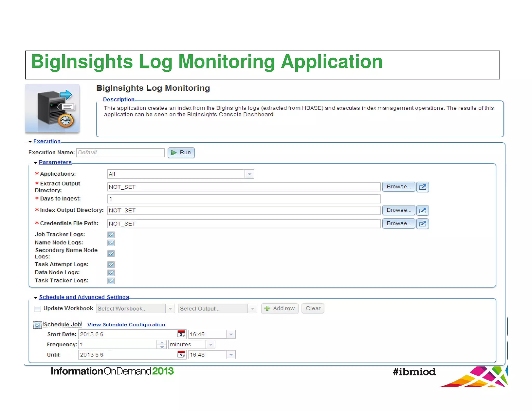Open external editor icon for Index Output Directory

coord(422,210)
